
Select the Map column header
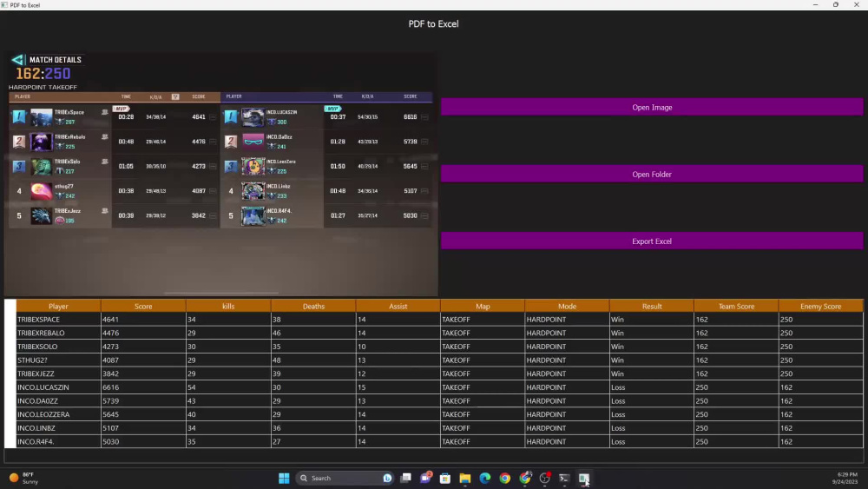[x=483, y=306]
